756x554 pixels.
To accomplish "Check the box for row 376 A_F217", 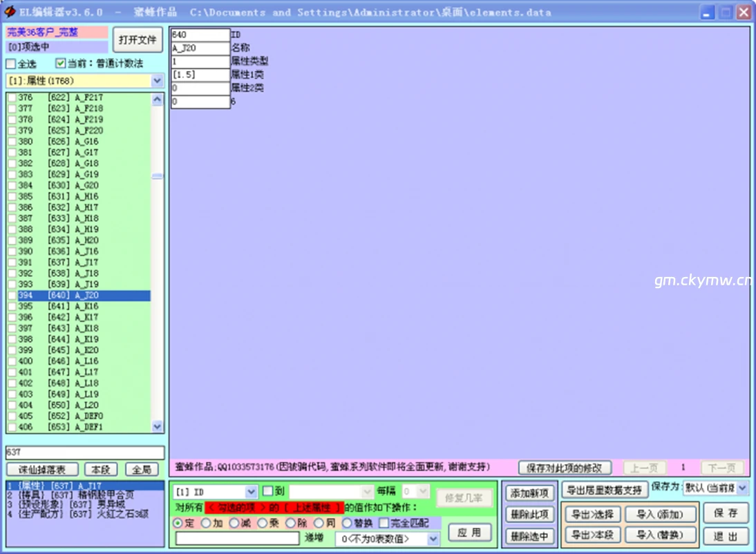I will (x=12, y=97).
